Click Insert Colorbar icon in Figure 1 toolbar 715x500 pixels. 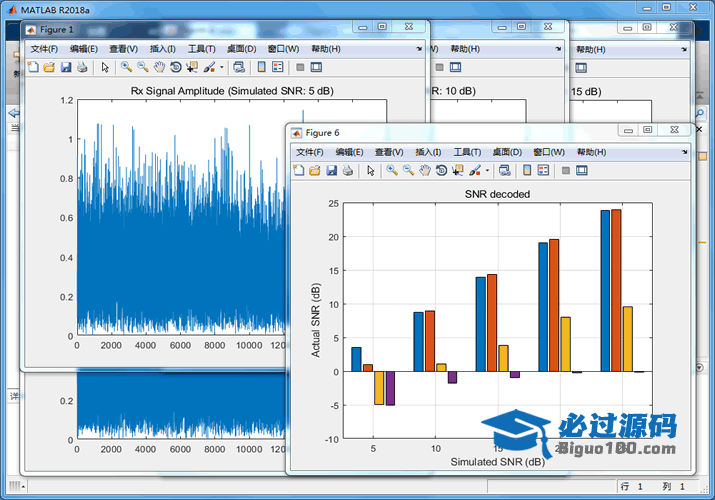(261, 67)
